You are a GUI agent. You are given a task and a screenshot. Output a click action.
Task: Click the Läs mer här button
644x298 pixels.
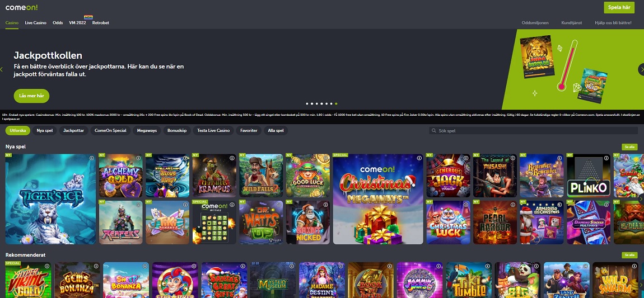click(31, 96)
